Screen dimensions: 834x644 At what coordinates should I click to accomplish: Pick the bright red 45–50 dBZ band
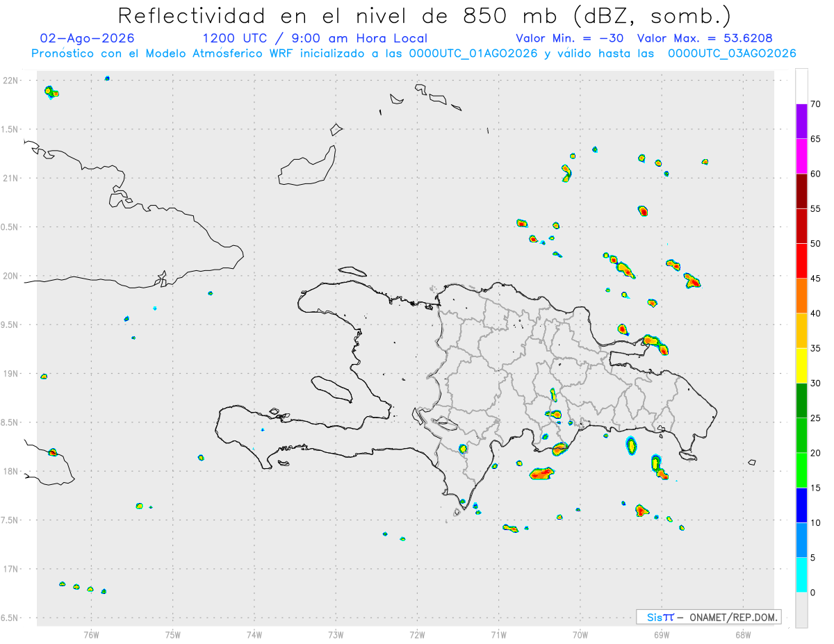tap(801, 261)
